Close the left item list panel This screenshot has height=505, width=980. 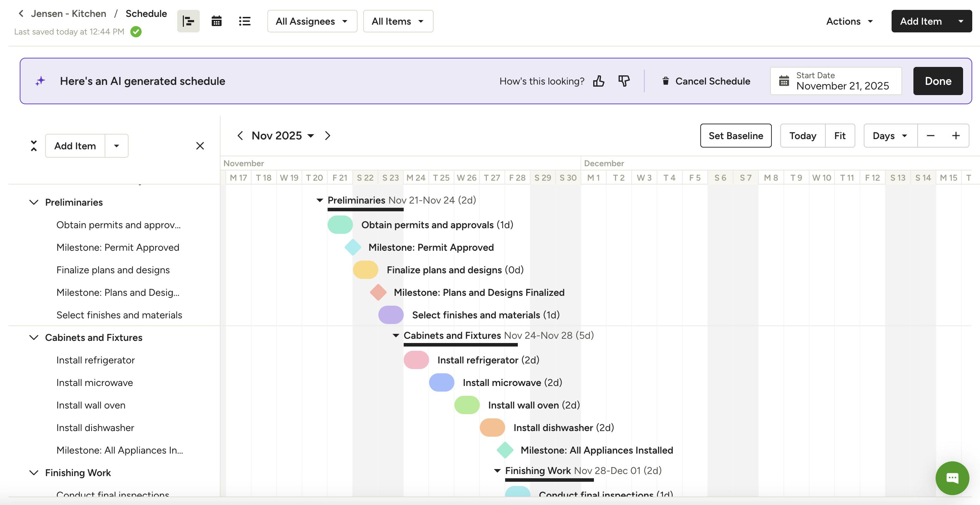click(x=200, y=146)
